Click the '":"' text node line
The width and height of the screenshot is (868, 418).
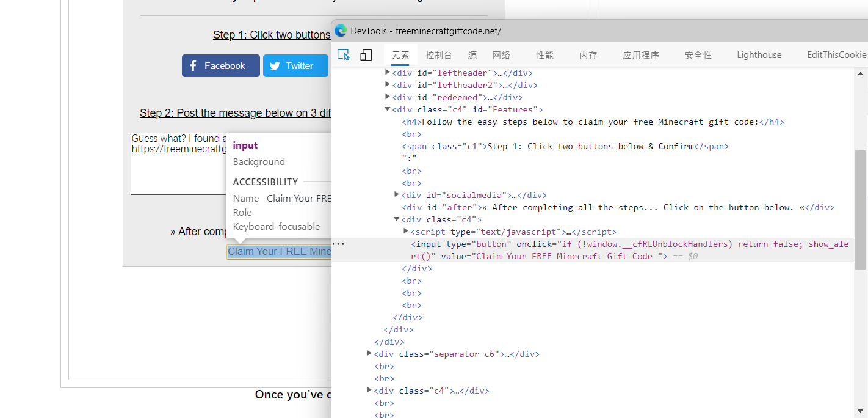409,158
